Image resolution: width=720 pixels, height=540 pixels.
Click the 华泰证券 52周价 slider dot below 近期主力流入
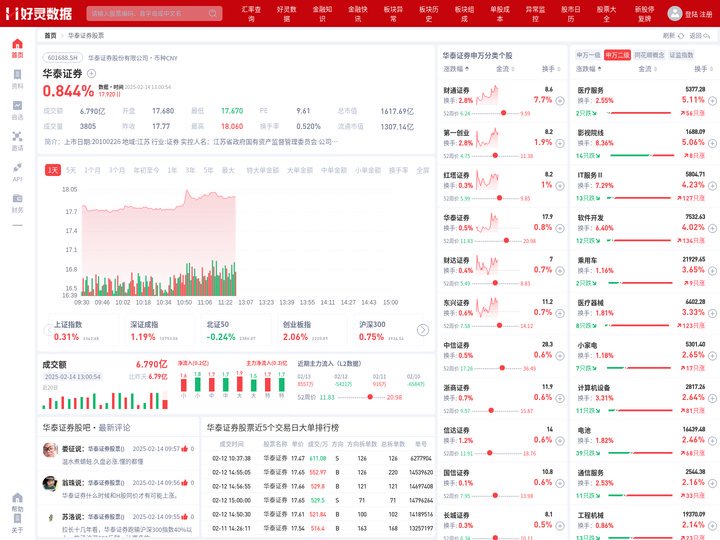coord(370,397)
